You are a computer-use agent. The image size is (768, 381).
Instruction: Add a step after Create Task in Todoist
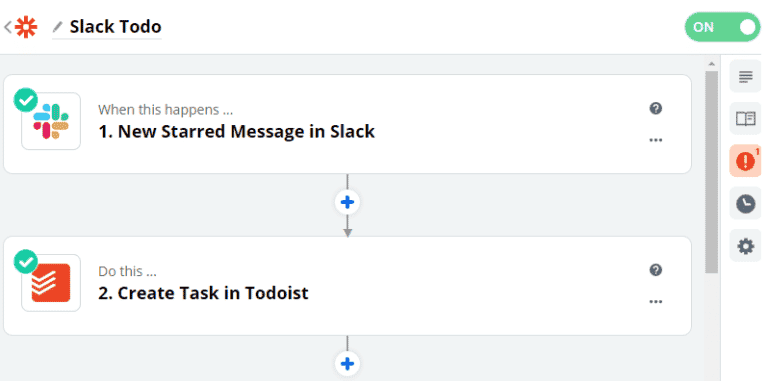coord(347,364)
